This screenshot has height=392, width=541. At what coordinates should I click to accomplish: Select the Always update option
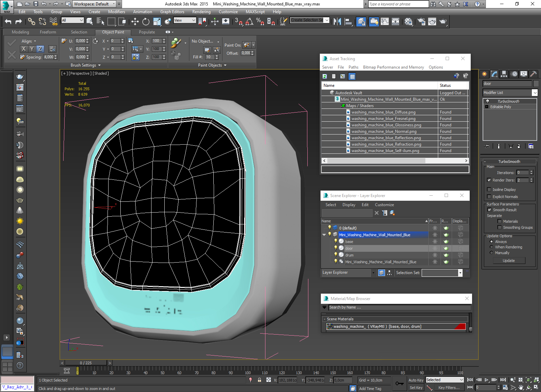[x=491, y=242]
